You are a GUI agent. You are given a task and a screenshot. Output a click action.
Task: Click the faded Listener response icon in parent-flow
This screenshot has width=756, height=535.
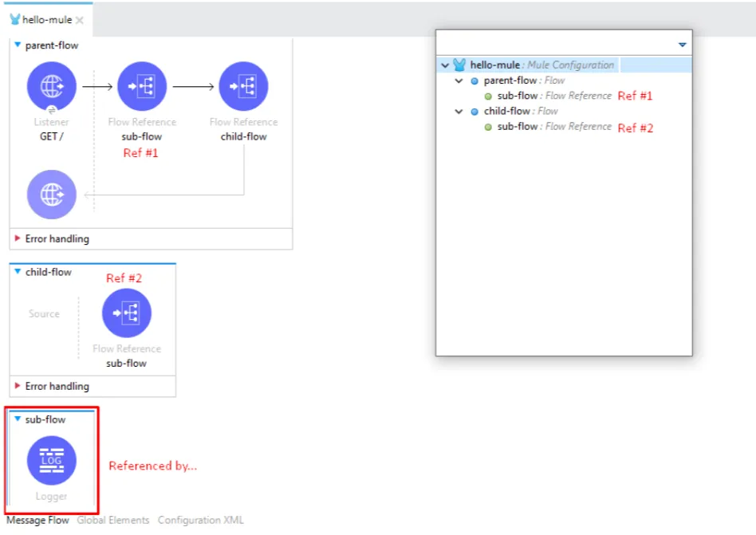(52, 195)
